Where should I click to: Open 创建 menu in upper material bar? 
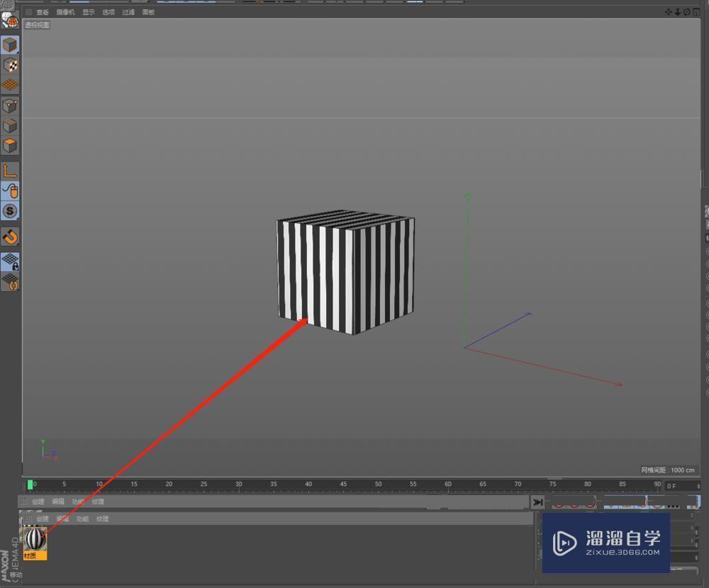click(x=38, y=502)
